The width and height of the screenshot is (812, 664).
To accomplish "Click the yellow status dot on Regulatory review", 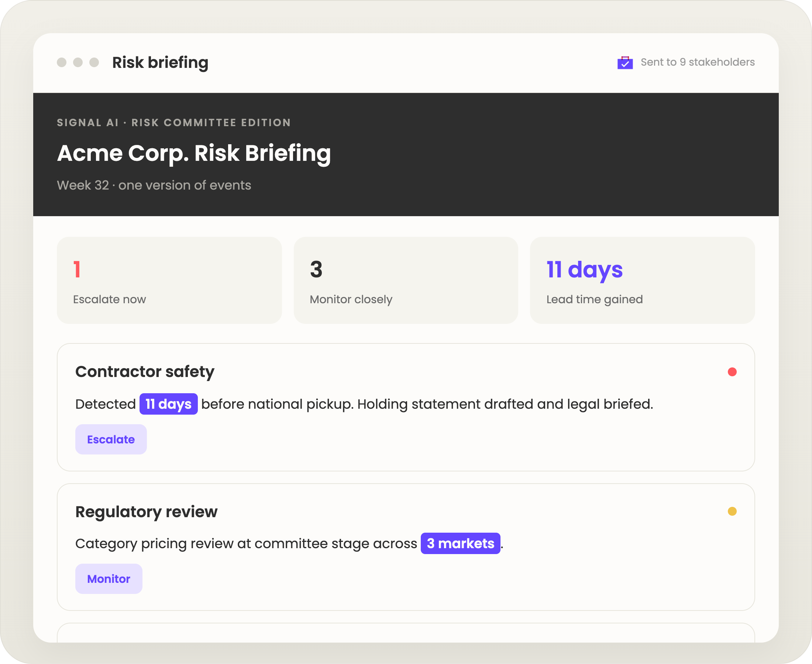I will point(732,511).
